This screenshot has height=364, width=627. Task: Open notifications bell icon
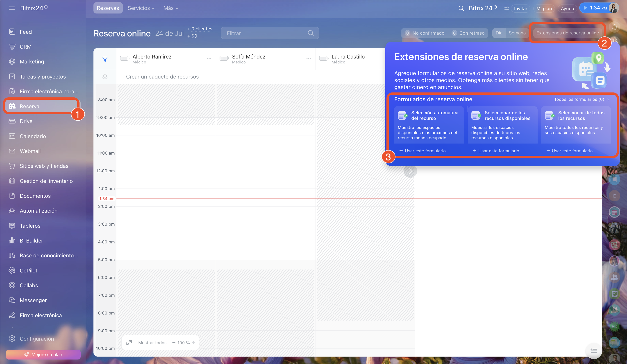614,27
